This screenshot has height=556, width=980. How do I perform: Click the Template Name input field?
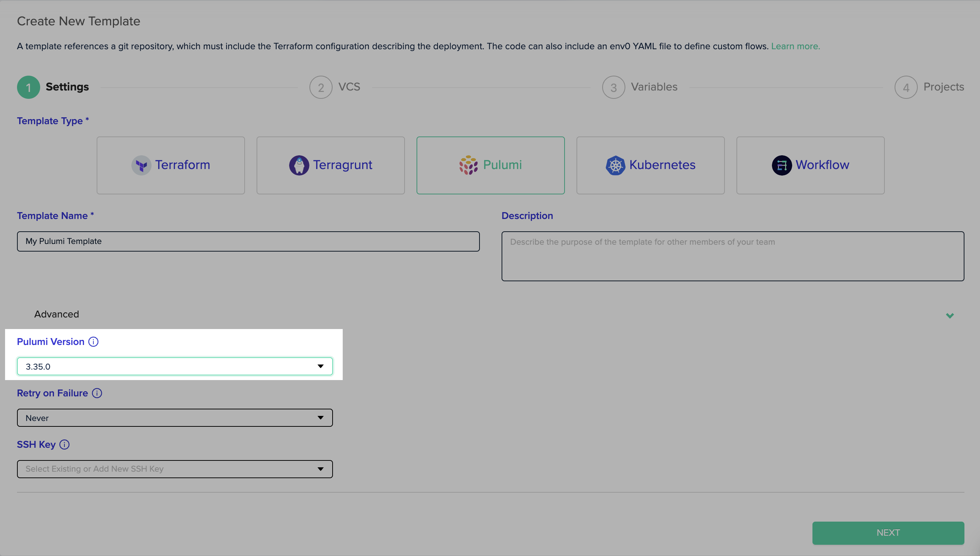tap(248, 241)
